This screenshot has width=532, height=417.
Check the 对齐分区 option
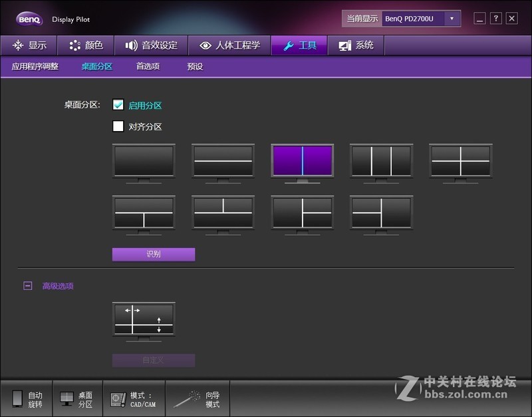118,126
